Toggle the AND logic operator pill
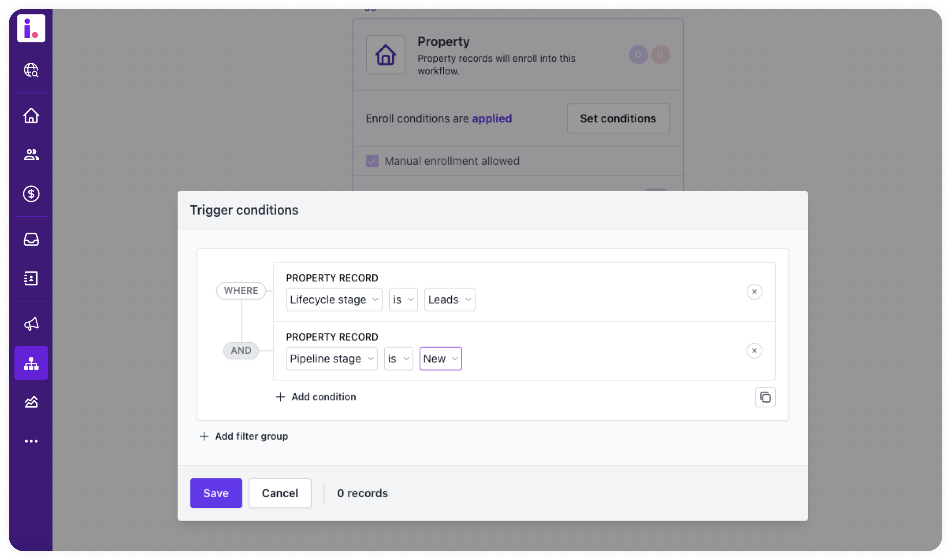 pos(241,351)
